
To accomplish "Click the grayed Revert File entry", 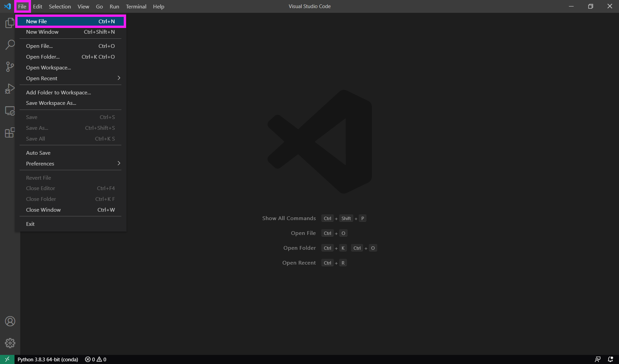I will click(x=70, y=178).
